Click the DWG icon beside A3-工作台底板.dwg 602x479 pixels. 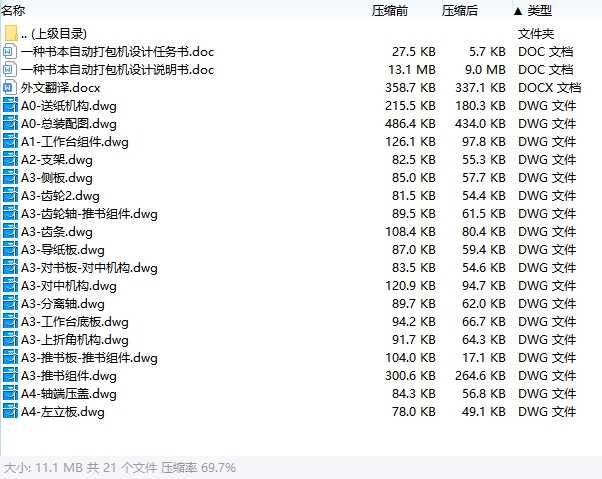[x=10, y=322]
